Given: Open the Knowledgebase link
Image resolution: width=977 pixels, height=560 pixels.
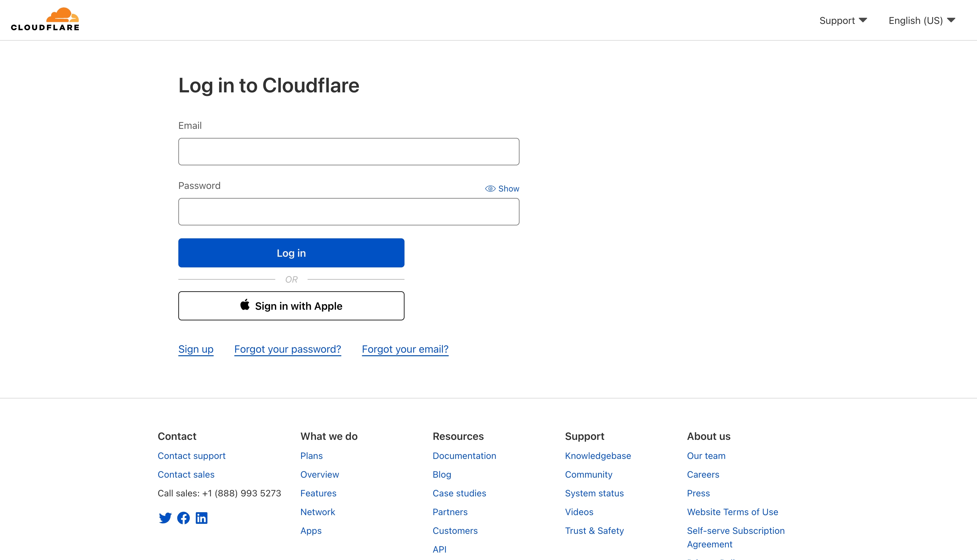Looking at the screenshot, I should [598, 456].
